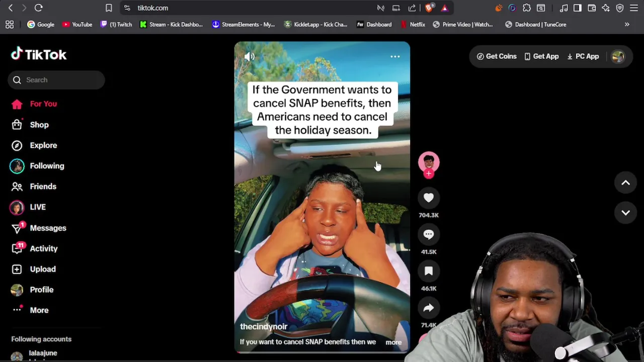This screenshot has height=362, width=644.
Task: Open Friends in the sidebar
Action: coord(34,187)
